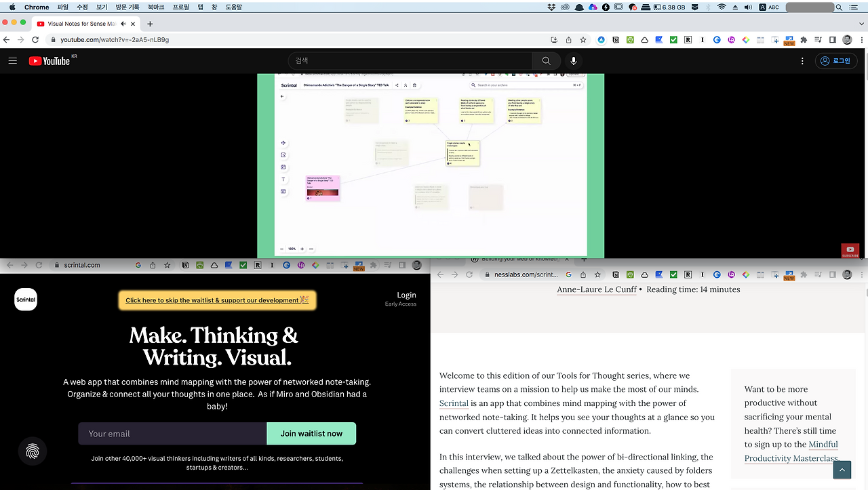Screen dimensions: 868x490
Task: Open the 방문 기록 menu
Action: tap(127, 7)
